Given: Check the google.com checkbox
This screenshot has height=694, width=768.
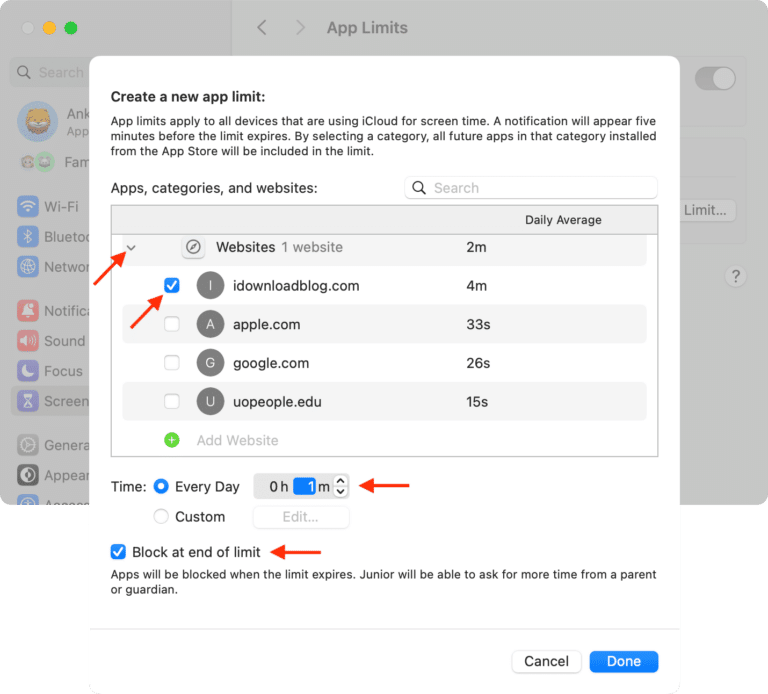Looking at the screenshot, I should coord(171,362).
